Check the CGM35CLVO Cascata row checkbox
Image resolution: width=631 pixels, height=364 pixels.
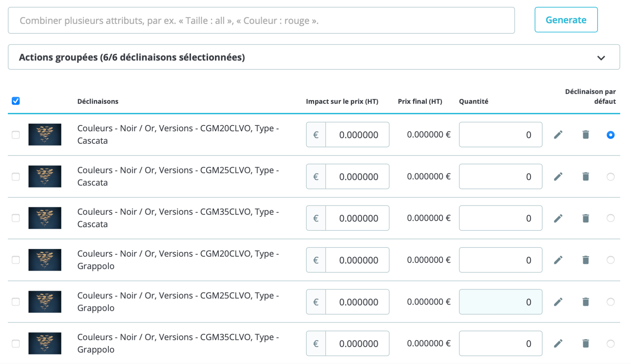(16, 218)
